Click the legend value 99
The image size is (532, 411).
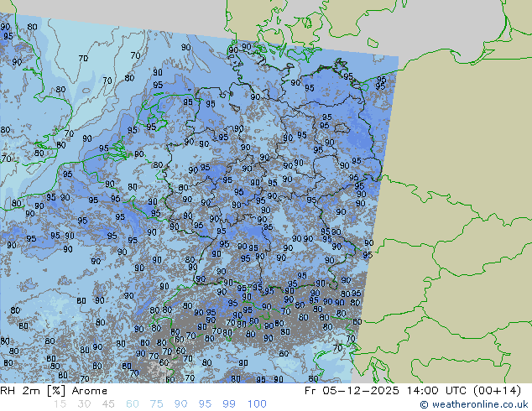click(x=229, y=404)
